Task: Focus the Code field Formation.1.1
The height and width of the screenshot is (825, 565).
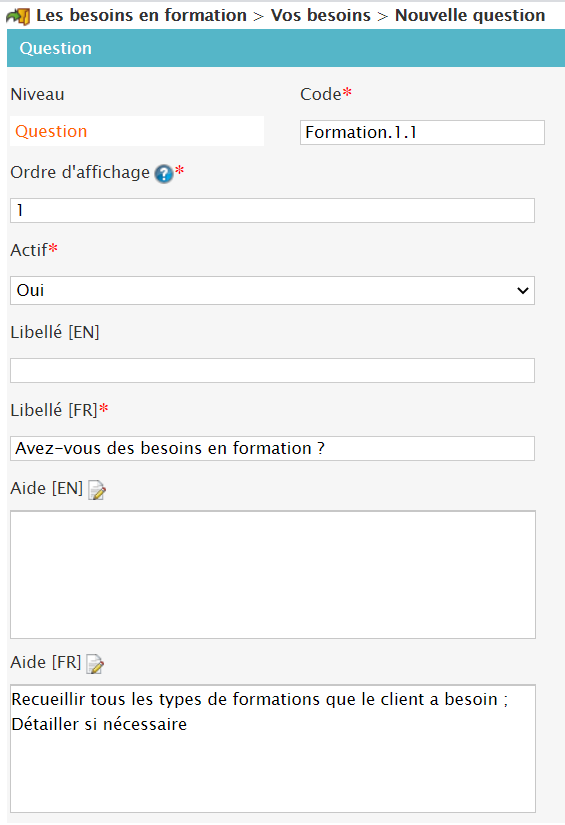Action: click(422, 133)
